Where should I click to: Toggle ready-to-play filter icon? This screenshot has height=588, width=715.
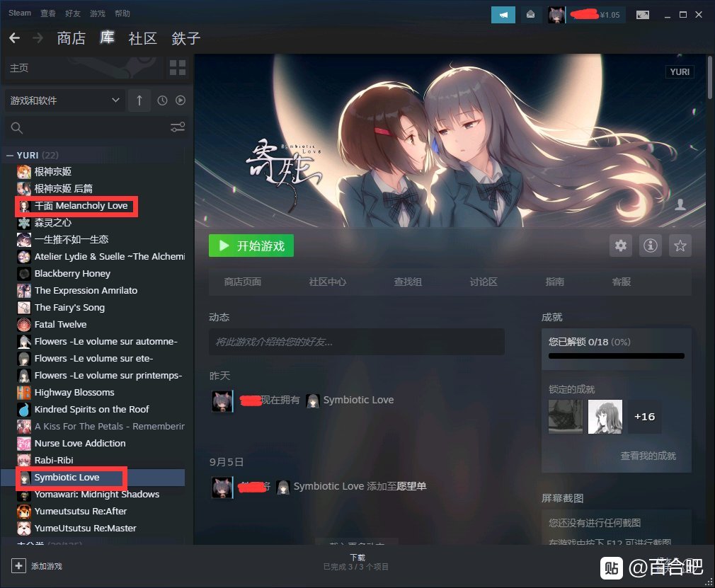click(181, 100)
